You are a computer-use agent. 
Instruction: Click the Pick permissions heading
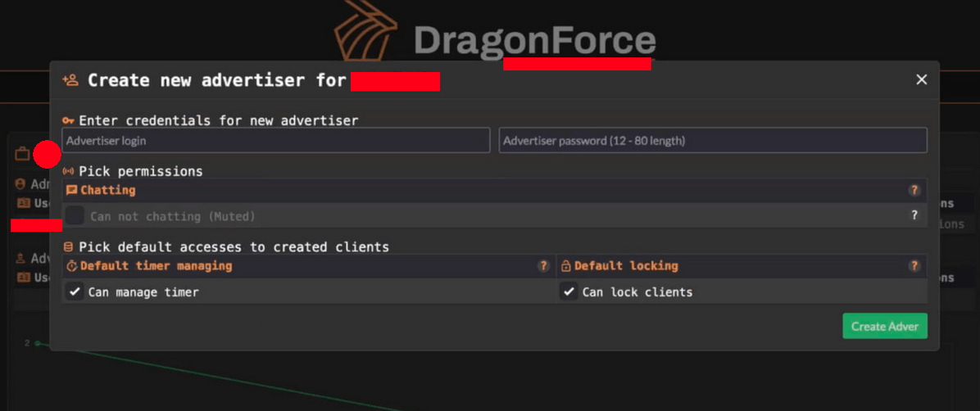141,171
